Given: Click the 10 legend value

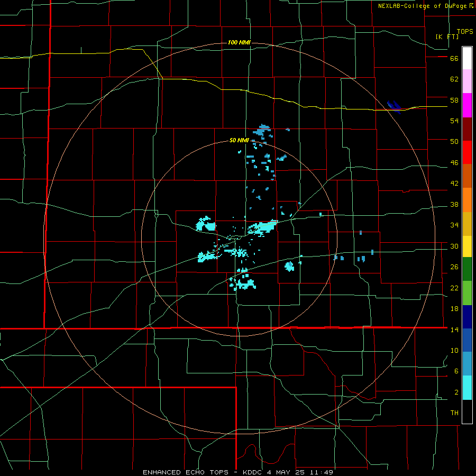Looking at the screenshot, I should pyautogui.click(x=454, y=350).
